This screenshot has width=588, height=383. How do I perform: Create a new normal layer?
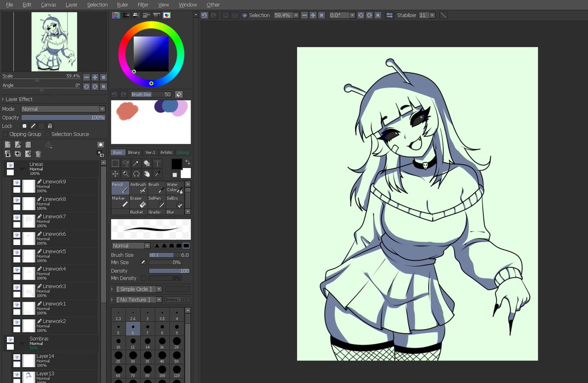(8, 145)
